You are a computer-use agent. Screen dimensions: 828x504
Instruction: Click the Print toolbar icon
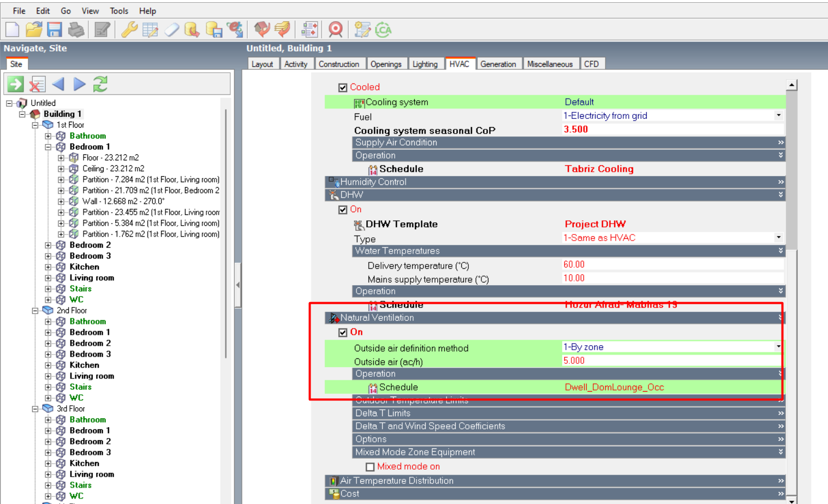76,29
